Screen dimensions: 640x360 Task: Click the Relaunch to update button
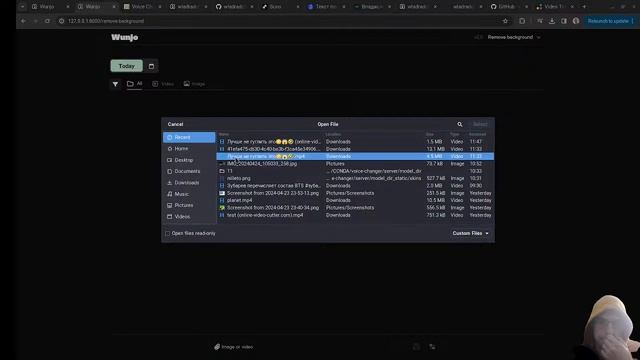coord(610,21)
